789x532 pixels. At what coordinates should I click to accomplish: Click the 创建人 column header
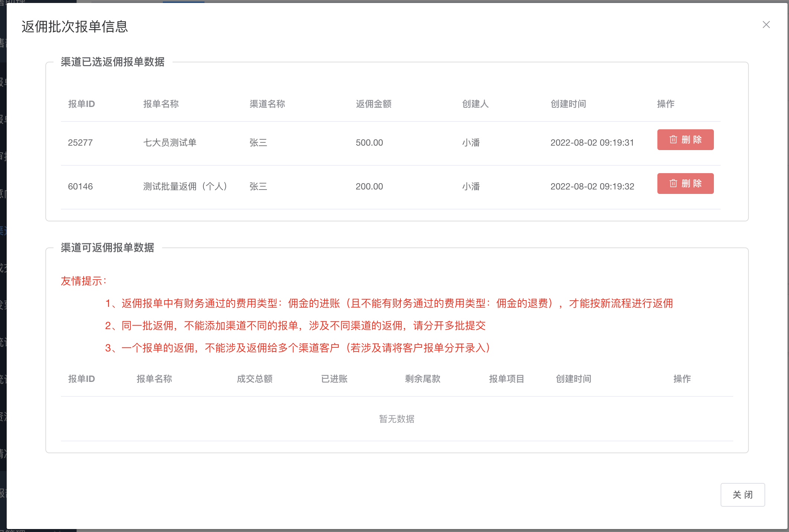[x=475, y=104]
